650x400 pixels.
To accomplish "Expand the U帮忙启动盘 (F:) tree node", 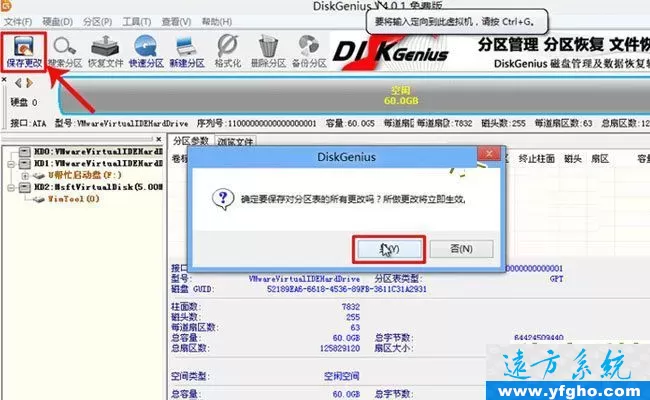I will pyautogui.click(x=25, y=176).
